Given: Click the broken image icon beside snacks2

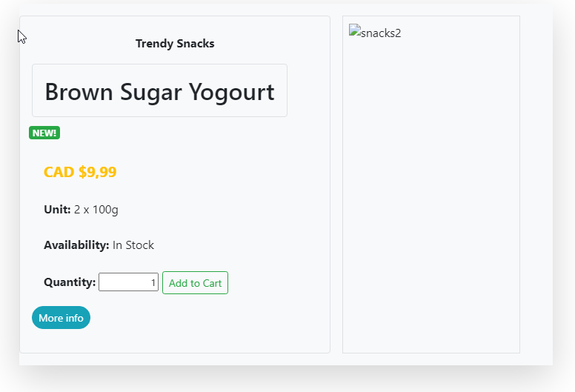Looking at the screenshot, I should click(x=355, y=32).
